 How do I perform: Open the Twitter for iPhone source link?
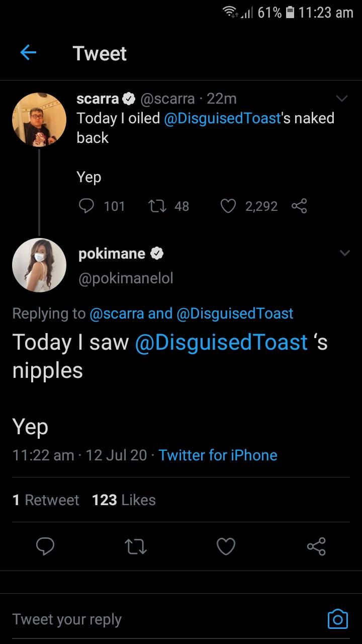(x=218, y=455)
